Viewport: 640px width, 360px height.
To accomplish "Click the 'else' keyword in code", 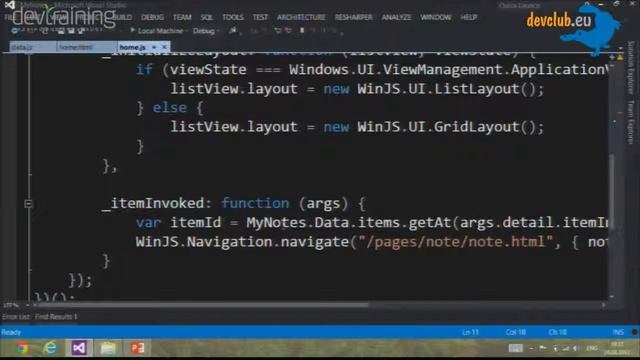I will [169, 108].
